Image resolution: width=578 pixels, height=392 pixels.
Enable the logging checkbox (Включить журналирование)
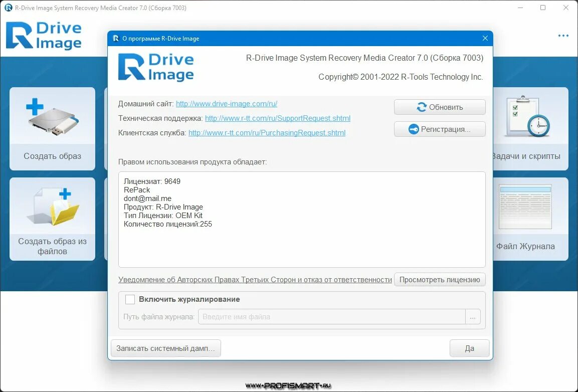[x=130, y=299]
